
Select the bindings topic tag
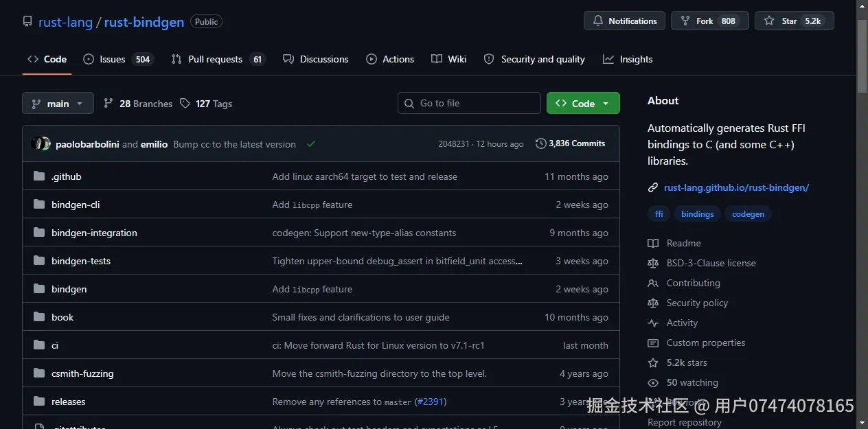[697, 214]
